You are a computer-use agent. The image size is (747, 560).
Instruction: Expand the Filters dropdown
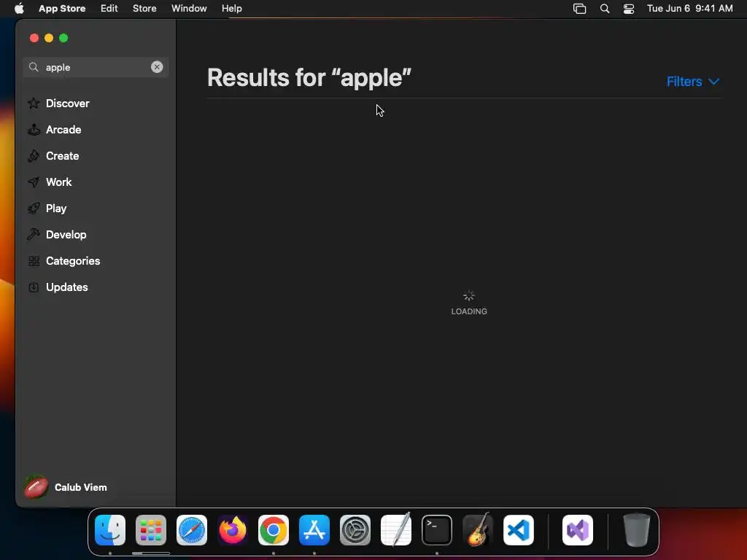click(x=693, y=82)
